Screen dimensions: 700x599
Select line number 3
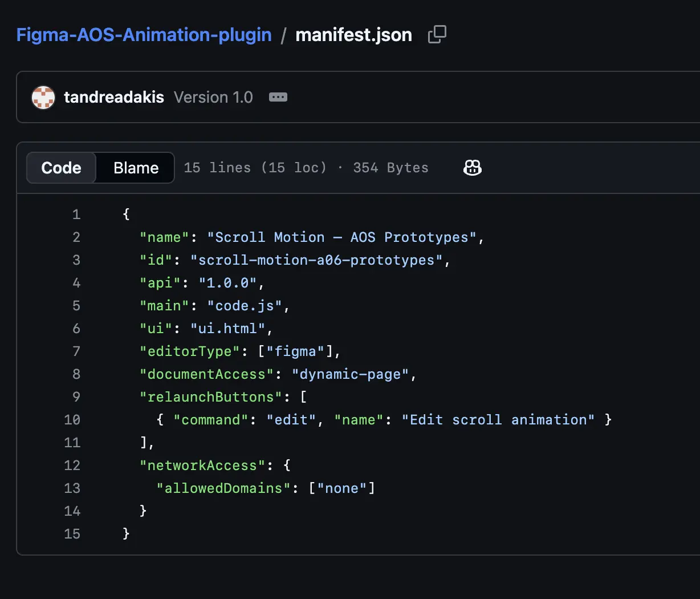(76, 260)
